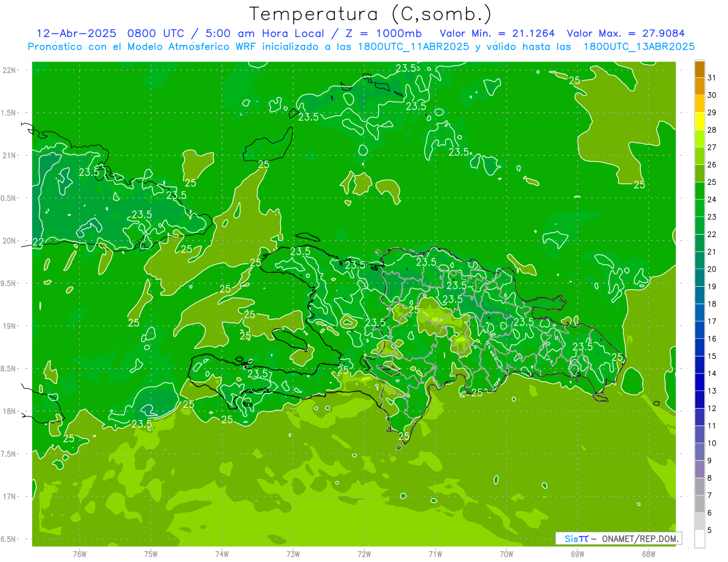This screenshot has width=728, height=562.
Task: Click legend scale value '31'
Action: pyautogui.click(x=712, y=78)
